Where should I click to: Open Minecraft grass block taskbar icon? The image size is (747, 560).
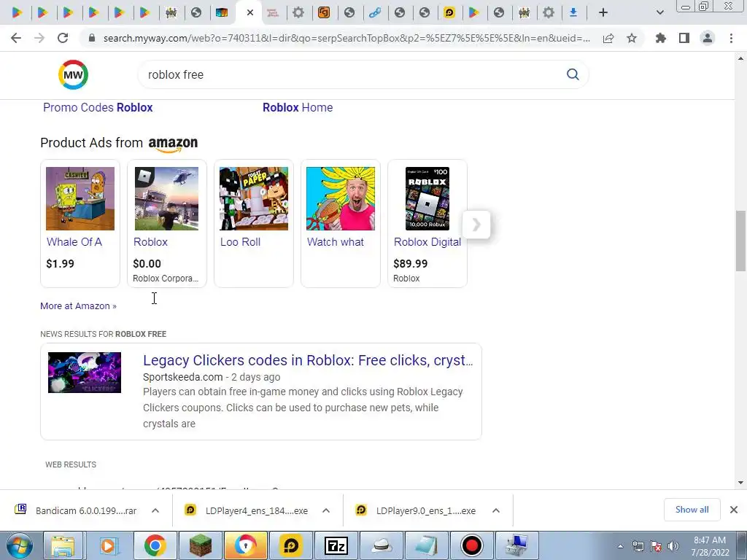click(x=200, y=545)
